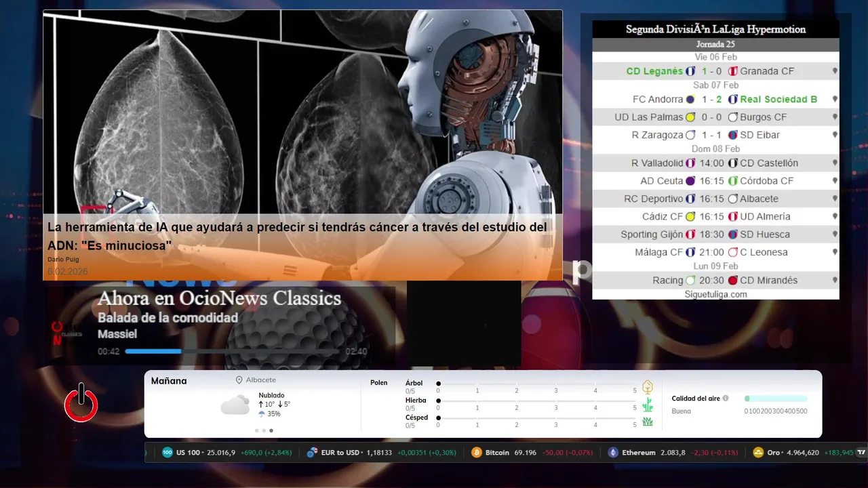The width and height of the screenshot is (868, 488).
Task: Click the song title Balada de la comodidad
Action: [167, 317]
